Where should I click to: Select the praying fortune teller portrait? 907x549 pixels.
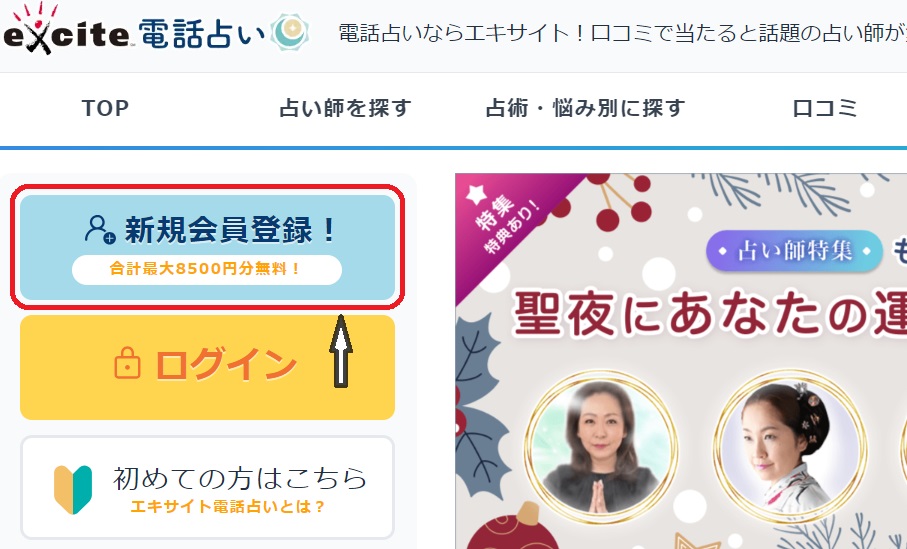coord(601,447)
